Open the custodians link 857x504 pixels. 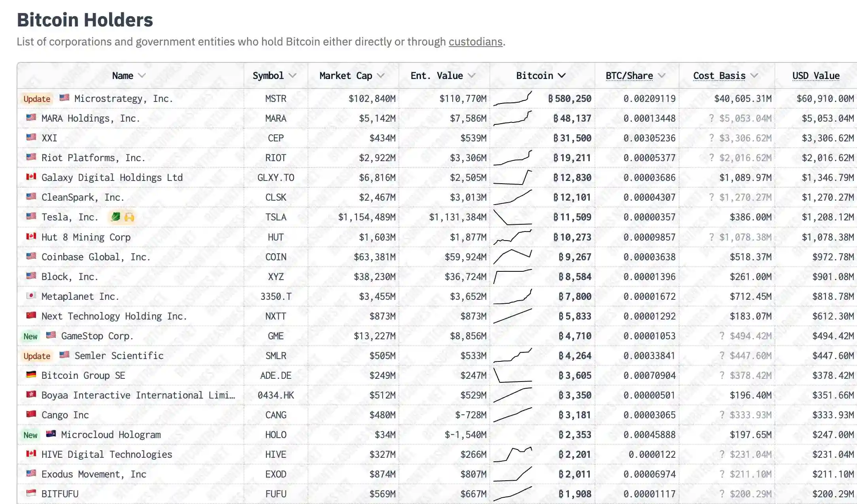tap(476, 41)
